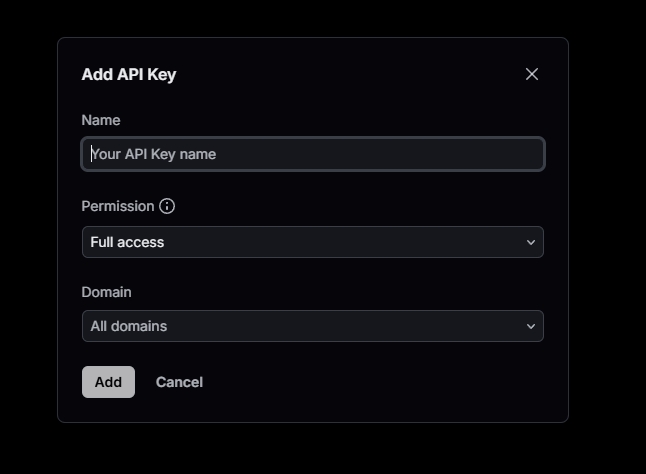Click the Domain field label

point(106,292)
